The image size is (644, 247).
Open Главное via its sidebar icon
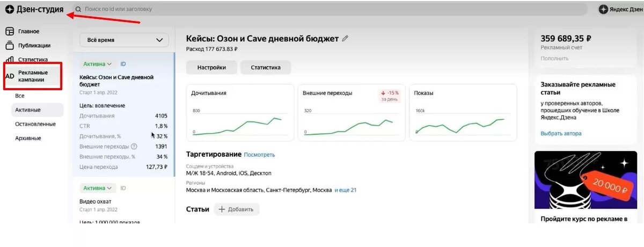point(10,32)
